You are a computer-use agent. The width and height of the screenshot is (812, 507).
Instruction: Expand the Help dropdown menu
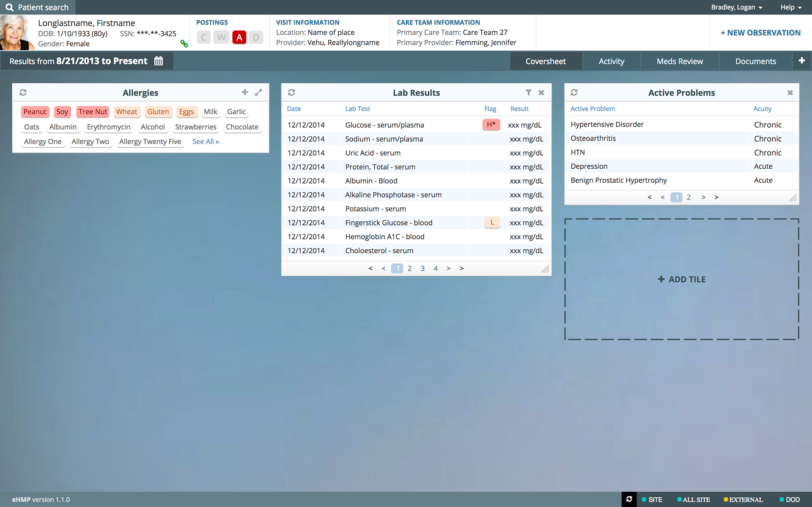pyautogui.click(x=790, y=7)
